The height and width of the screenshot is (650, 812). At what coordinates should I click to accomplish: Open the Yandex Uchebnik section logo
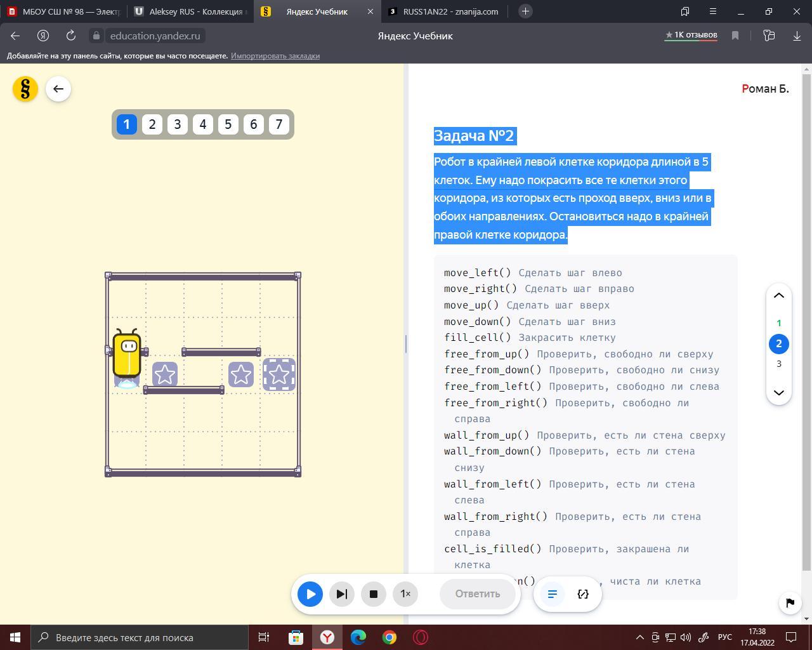25,89
